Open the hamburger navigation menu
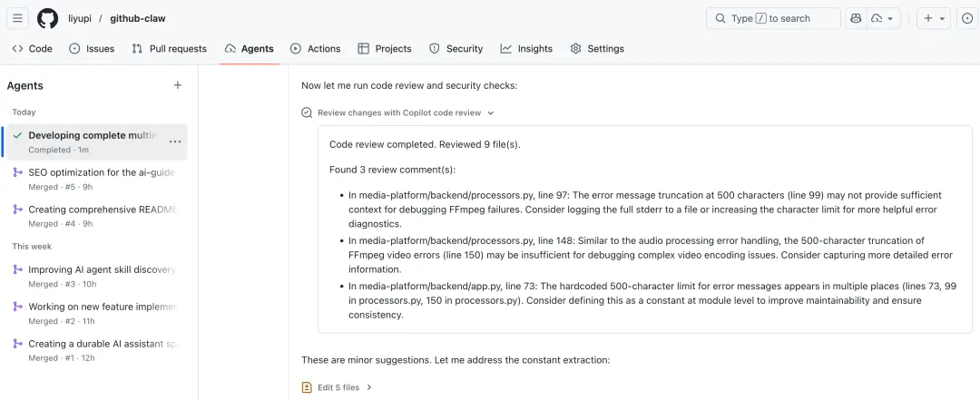The width and height of the screenshot is (980, 400). (x=18, y=18)
